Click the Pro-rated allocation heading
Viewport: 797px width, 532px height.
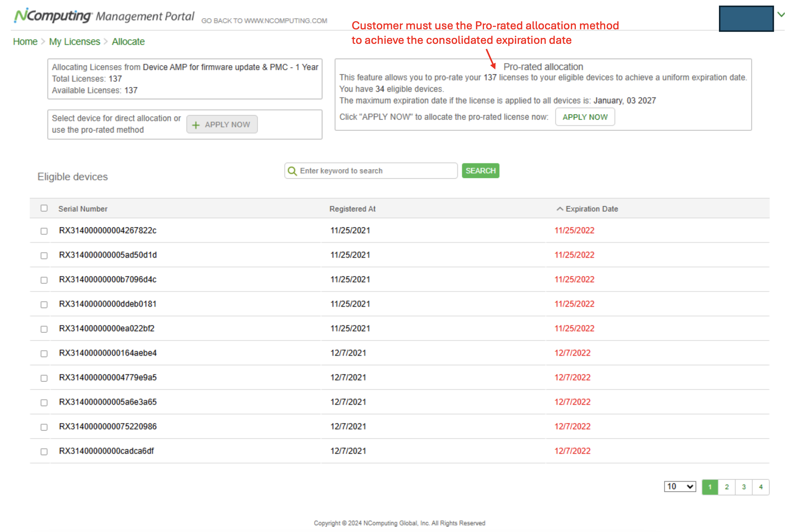543,67
